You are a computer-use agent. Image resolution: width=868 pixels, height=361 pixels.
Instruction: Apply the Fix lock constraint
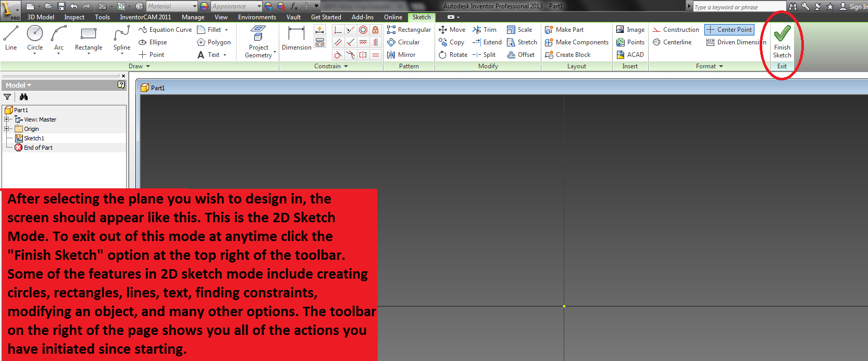[375, 30]
